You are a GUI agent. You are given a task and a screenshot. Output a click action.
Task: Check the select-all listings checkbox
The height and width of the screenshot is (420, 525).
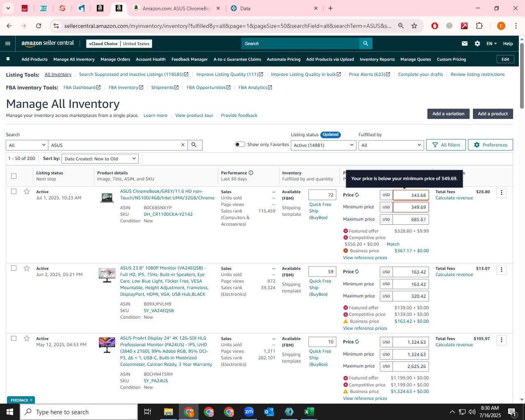[x=14, y=176]
